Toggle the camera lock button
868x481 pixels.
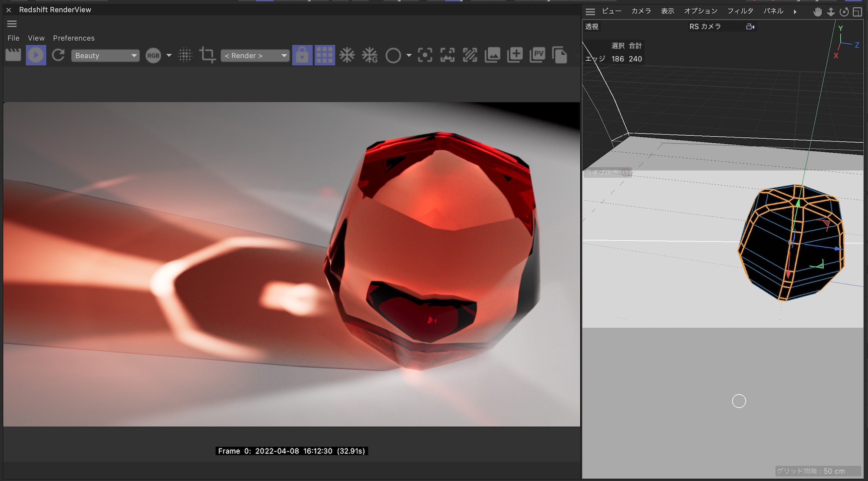pos(302,55)
